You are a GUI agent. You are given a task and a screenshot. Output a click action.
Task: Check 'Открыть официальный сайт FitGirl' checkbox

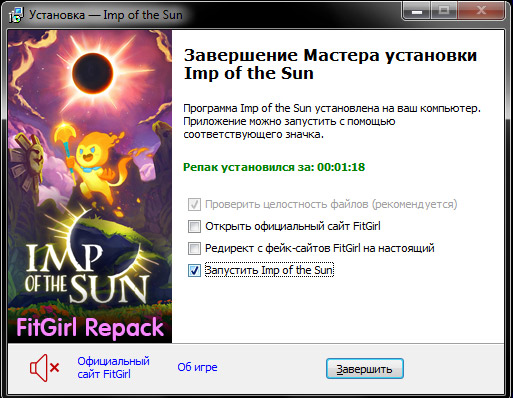pyautogui.click(x=194, y=226)
